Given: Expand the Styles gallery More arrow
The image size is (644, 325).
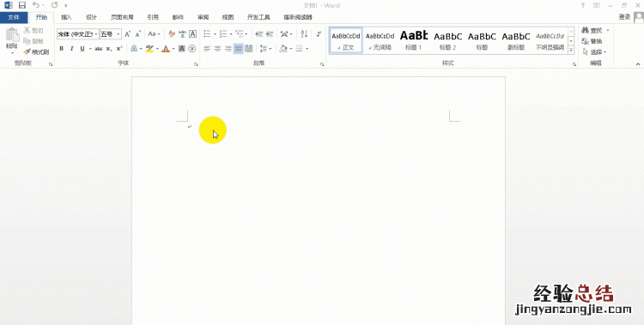Looking at the screenshot, I should pos(571,50).
